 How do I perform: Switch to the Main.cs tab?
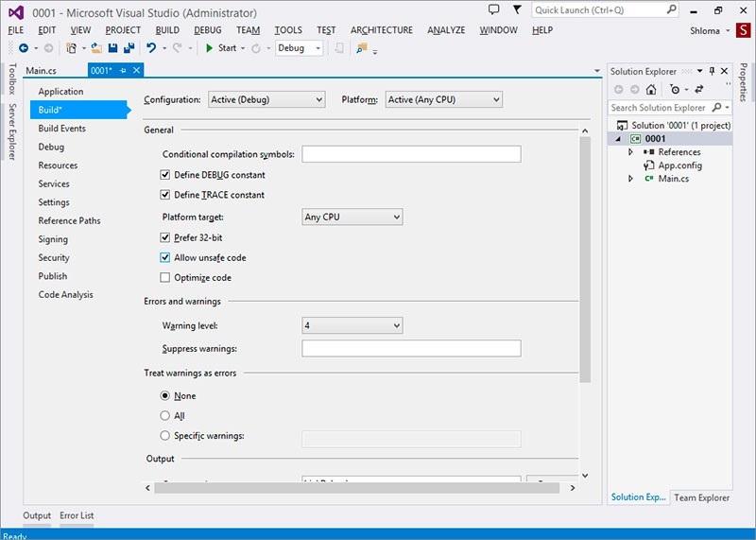(x=41, y=71)
